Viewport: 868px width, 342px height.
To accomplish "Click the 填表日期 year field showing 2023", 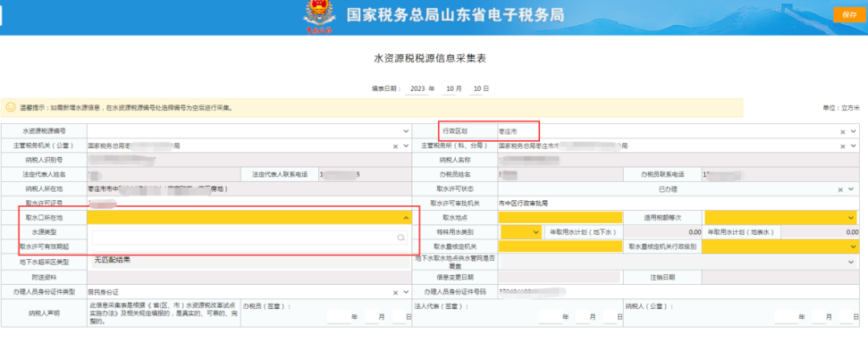I will click(417, 89).
